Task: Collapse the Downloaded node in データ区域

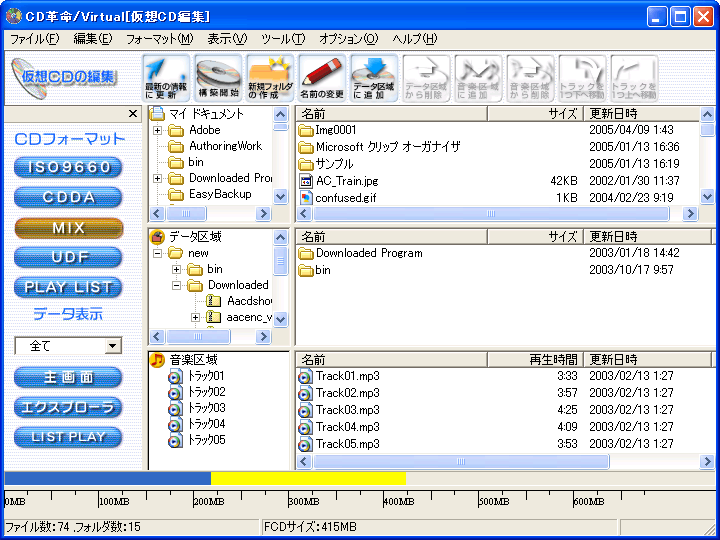Action: 176,286
